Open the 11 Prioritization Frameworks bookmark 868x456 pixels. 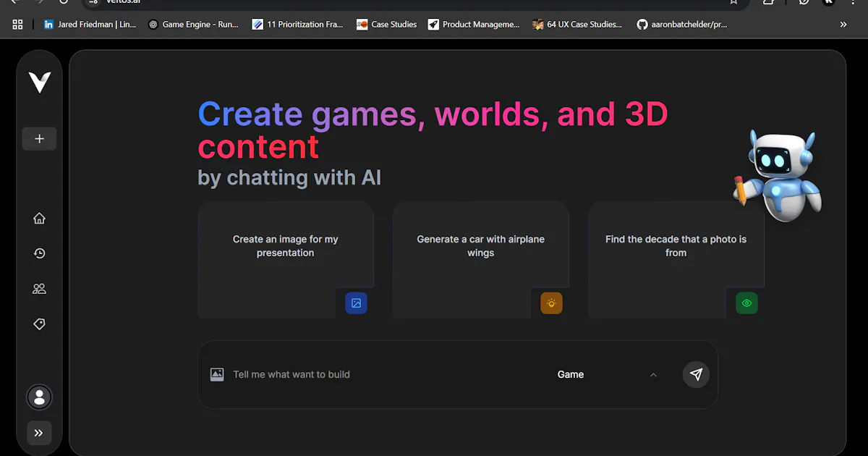click(298, 25)
